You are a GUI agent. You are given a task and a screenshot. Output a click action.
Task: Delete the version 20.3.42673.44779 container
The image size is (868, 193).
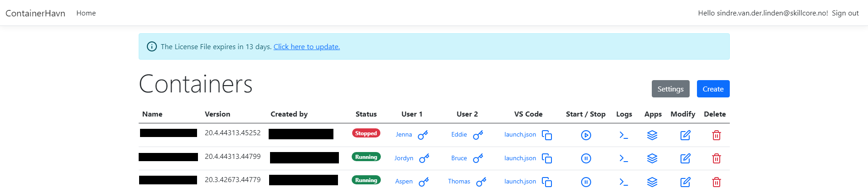716,182
